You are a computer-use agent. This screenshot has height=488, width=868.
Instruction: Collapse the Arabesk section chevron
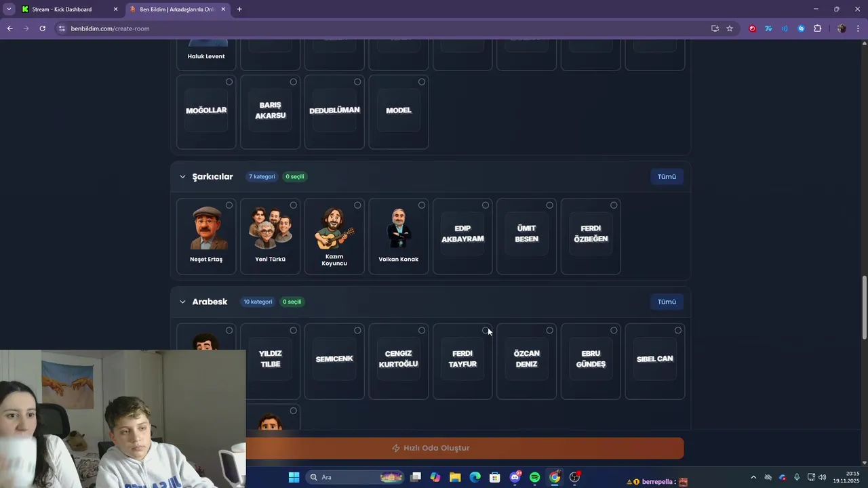click(182, 302)
